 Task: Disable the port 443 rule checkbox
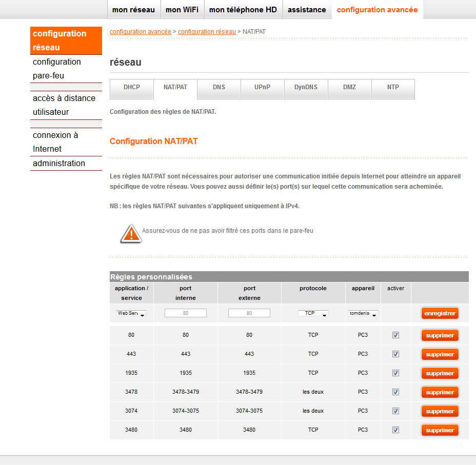(x=395, y=354)
